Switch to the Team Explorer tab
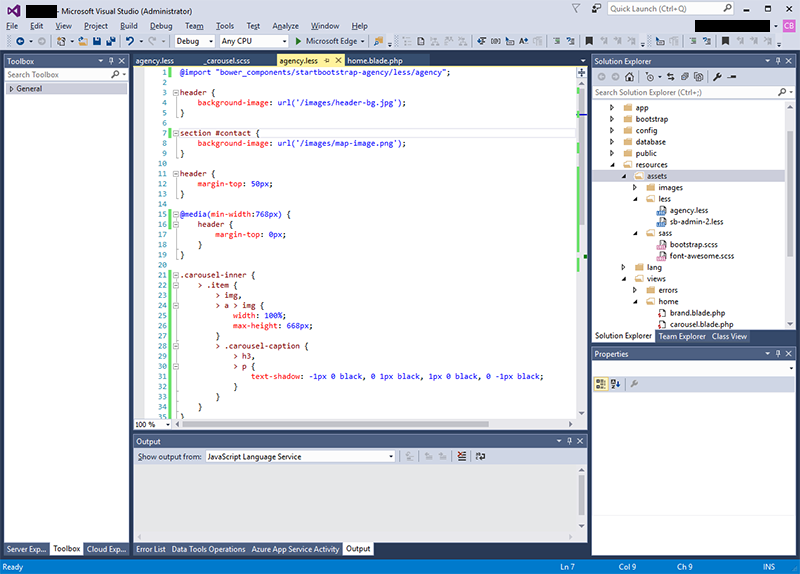 (682, 336)
